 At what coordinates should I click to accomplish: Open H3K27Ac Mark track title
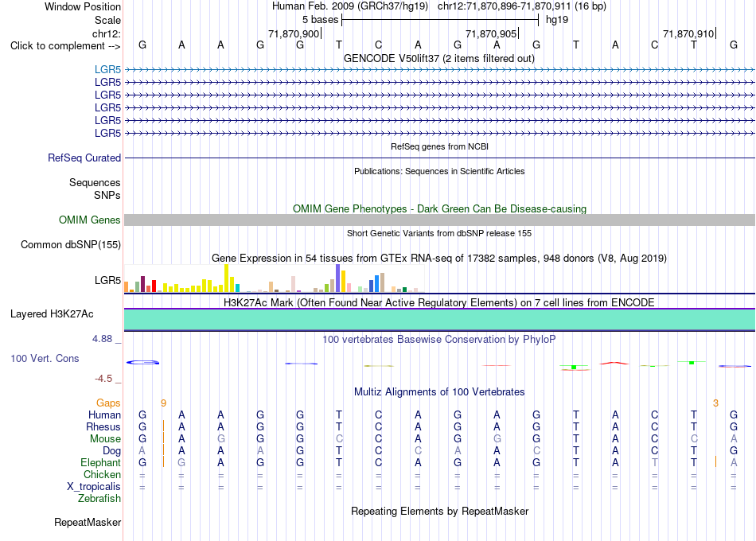point(439,303)
